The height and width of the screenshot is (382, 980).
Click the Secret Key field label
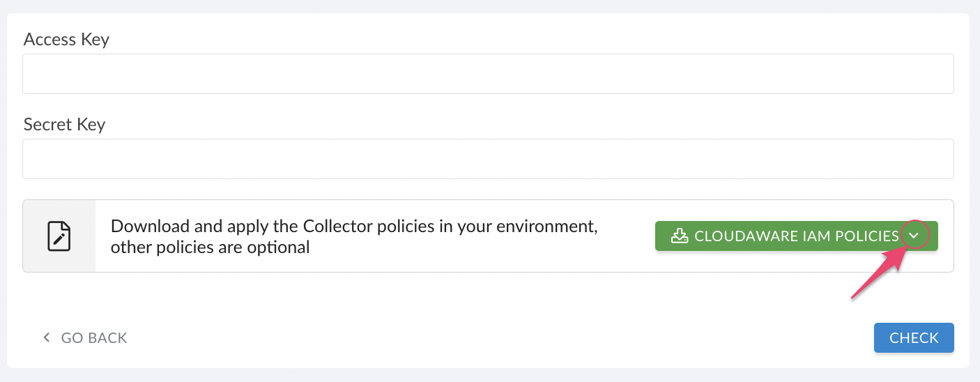pos(64,125)
